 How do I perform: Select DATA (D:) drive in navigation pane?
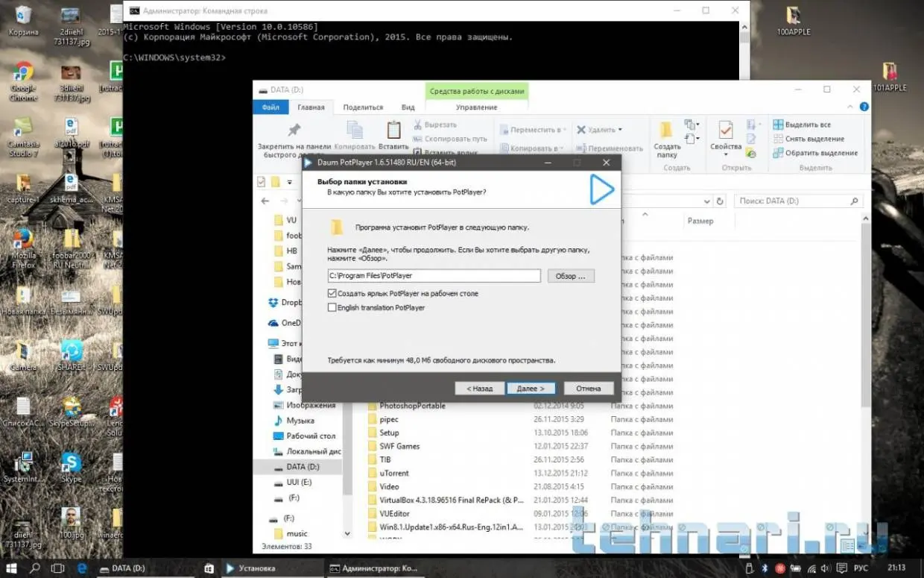point(298,467)
